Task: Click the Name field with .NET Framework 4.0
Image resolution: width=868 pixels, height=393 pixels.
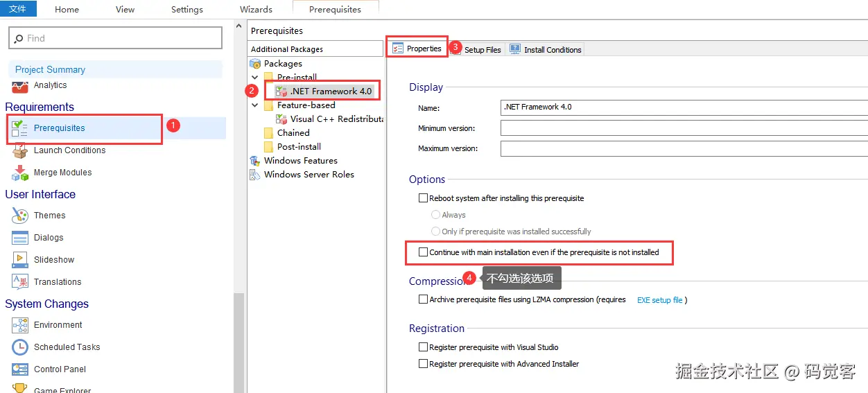Action: tap(684, 107)
